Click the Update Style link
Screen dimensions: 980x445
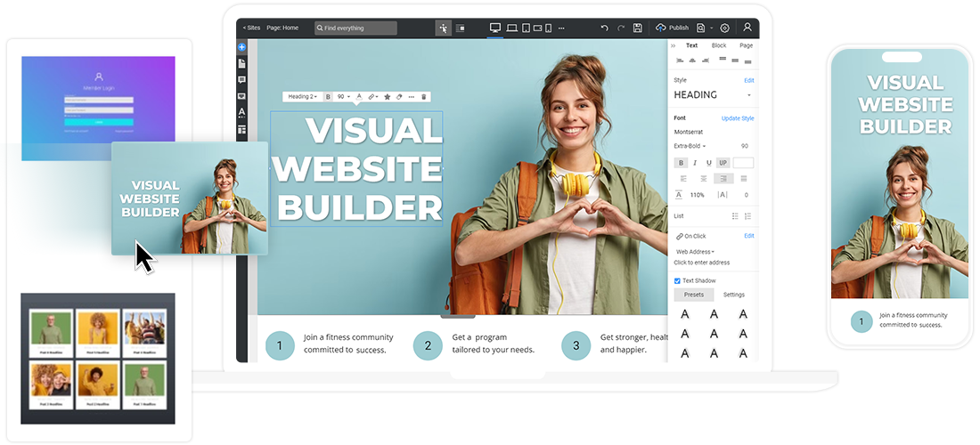point(737,118)
